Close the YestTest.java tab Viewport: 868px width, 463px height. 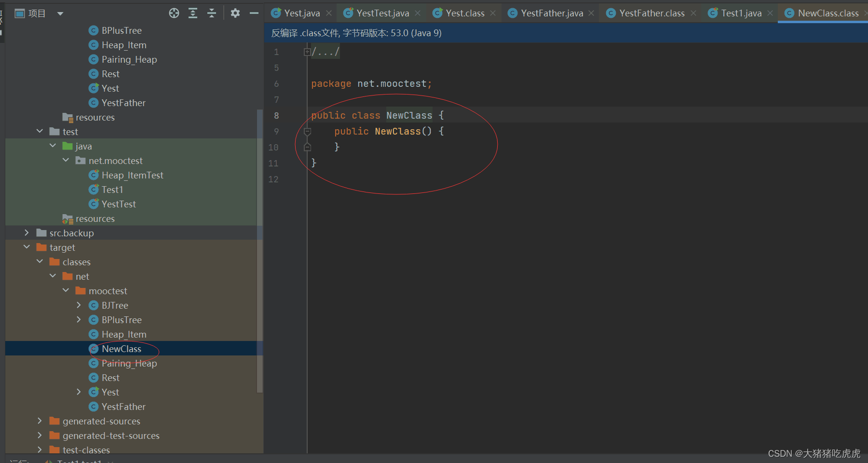pos(418,13)
